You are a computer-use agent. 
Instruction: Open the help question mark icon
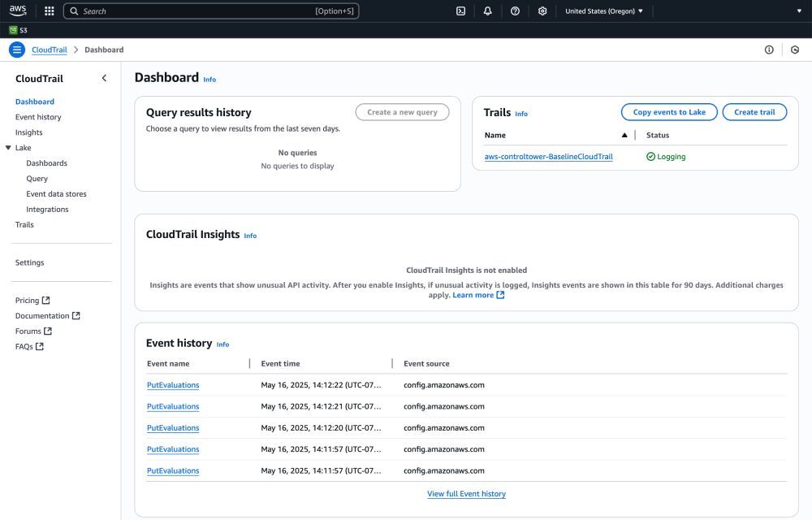515,11
